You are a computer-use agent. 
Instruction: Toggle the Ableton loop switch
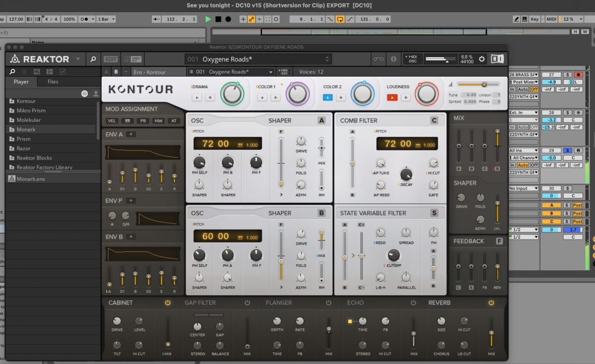(x=340, y=19)
